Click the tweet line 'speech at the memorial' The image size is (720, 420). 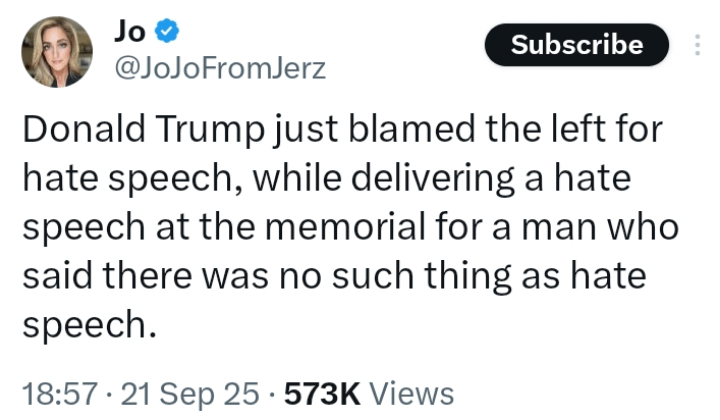351,227
